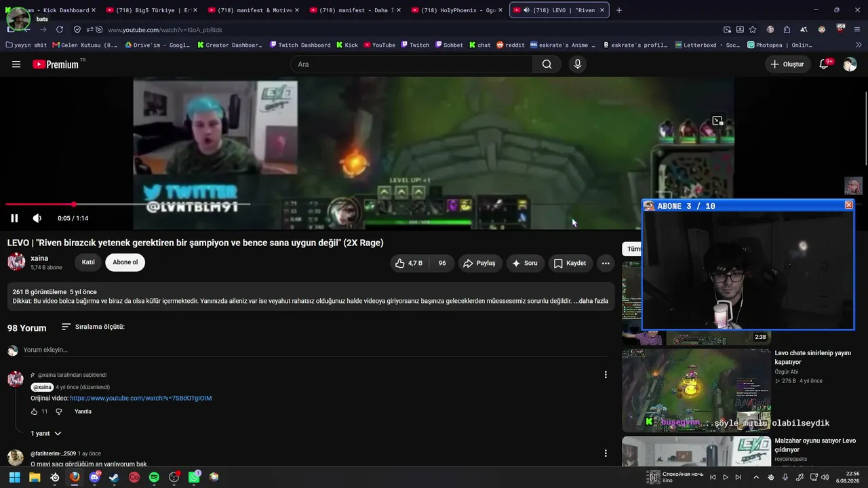The width and height of the screenshot is (868, 488).
Task: Open the original video link in pinned comment
Action: pyautogui.click(x=141, y=399)
